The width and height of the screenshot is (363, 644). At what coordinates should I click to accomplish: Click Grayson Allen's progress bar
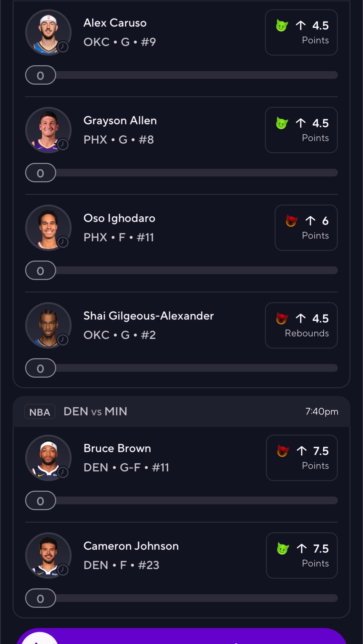pos(181,173)
